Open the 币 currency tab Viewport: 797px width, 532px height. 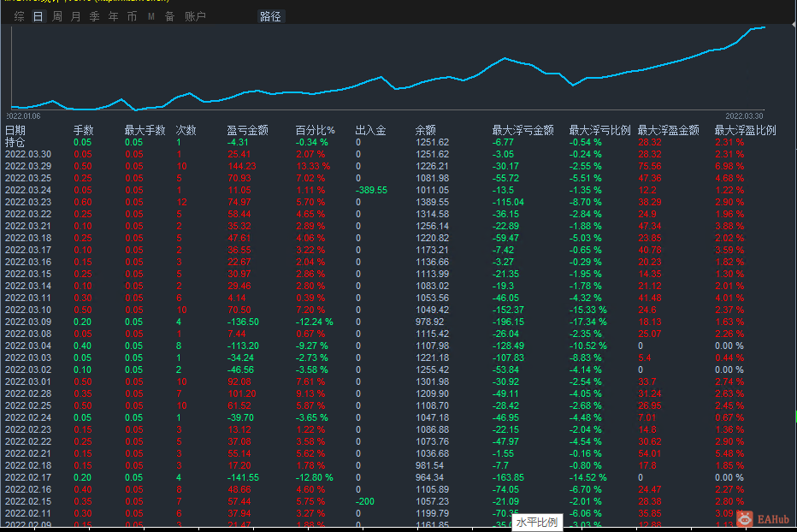click(x=133, y=16)
